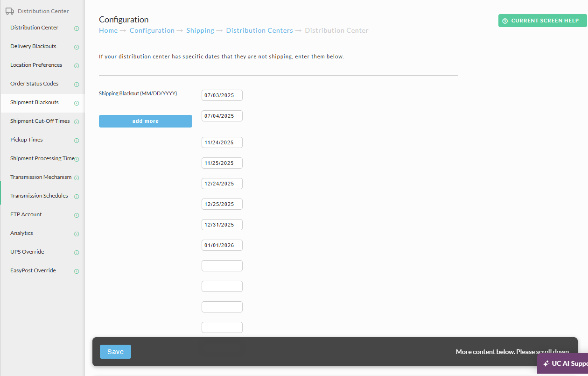Click the Shipping Blackout (MM/DD/YYYY) label

click(x=138, y=93)
